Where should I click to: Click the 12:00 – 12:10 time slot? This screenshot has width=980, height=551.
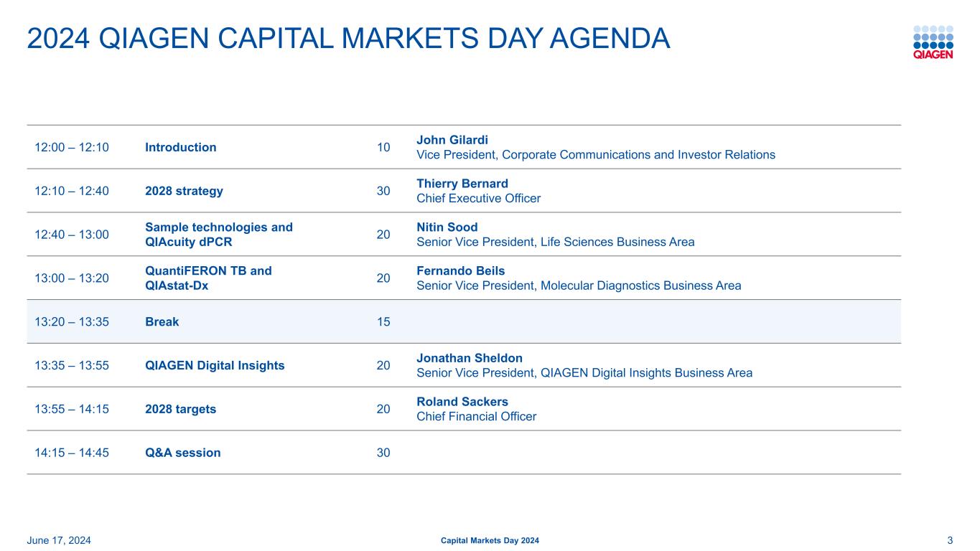[x=72, y=148]
